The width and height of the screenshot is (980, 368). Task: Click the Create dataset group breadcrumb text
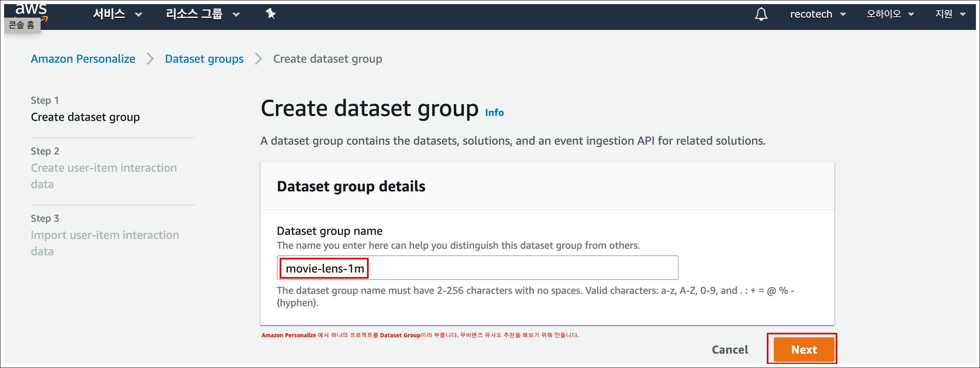coord(328,59)
